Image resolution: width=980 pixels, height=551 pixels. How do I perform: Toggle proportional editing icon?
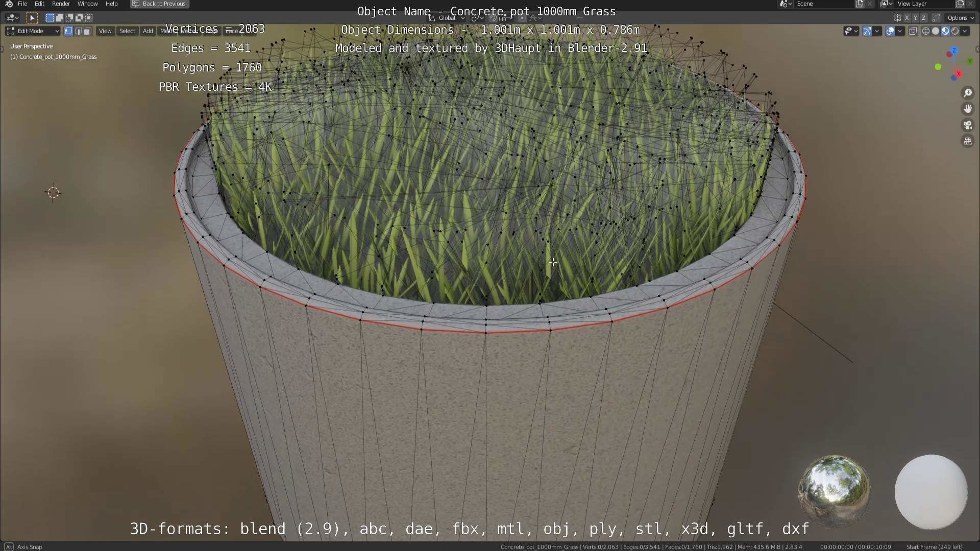522,18
